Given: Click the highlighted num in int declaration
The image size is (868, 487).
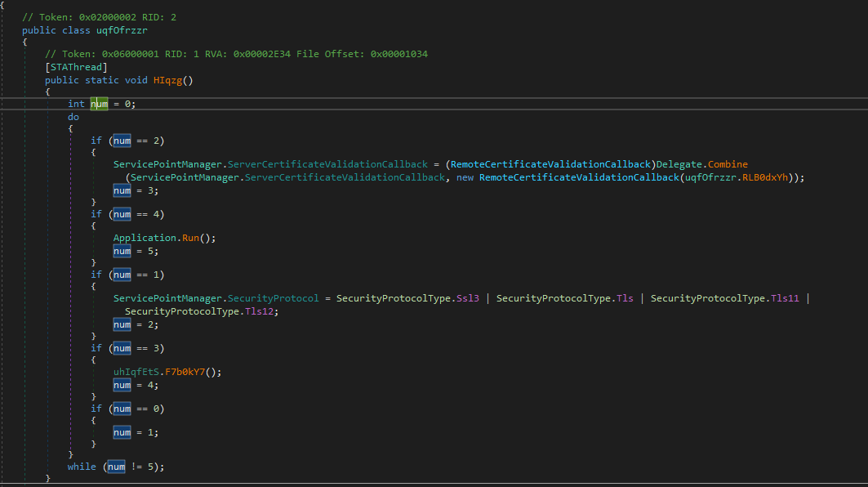Looking at the screenshot, I should point(99,104).
